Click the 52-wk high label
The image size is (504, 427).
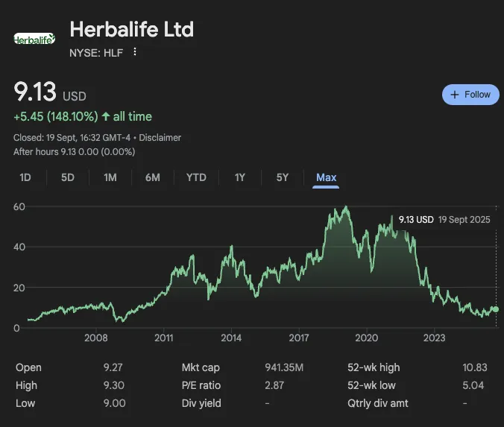coord(374,367)
